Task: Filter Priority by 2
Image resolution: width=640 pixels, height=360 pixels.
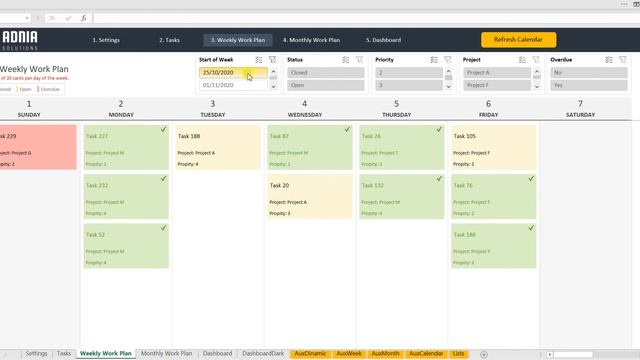Action: point(409,73)
